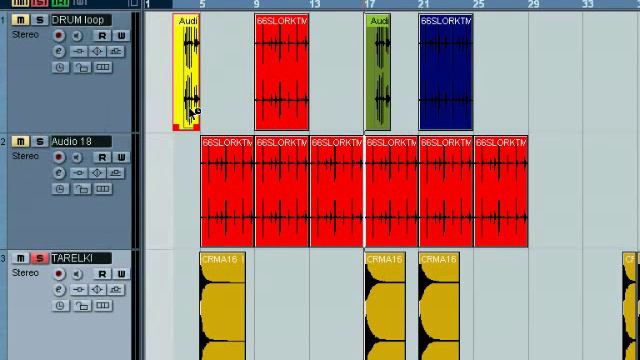Select Audio 18 clip starting at bar 13

336,191
